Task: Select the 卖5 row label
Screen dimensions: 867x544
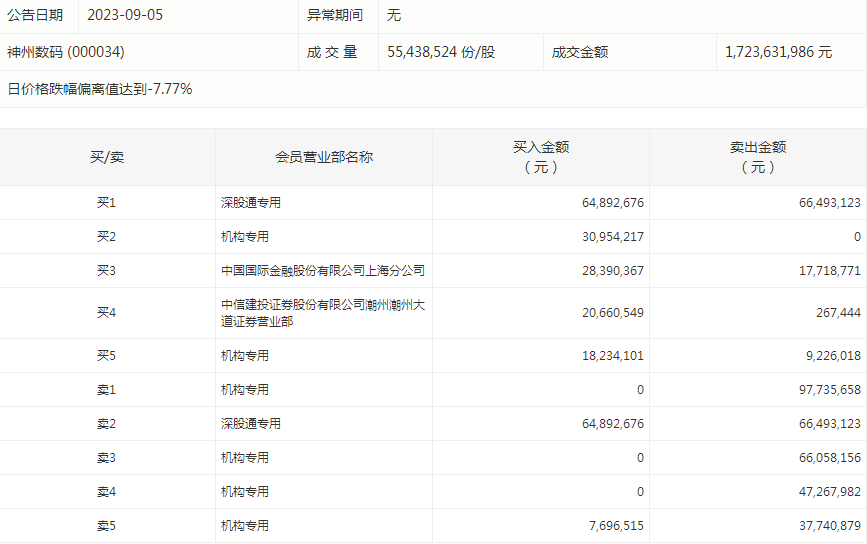Action: [107, 526]
